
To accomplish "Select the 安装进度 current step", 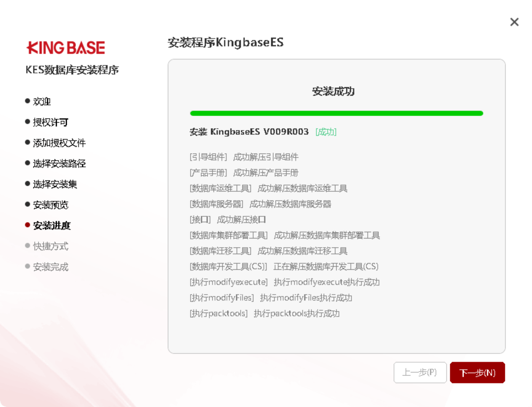I will [x=52, y=225].
